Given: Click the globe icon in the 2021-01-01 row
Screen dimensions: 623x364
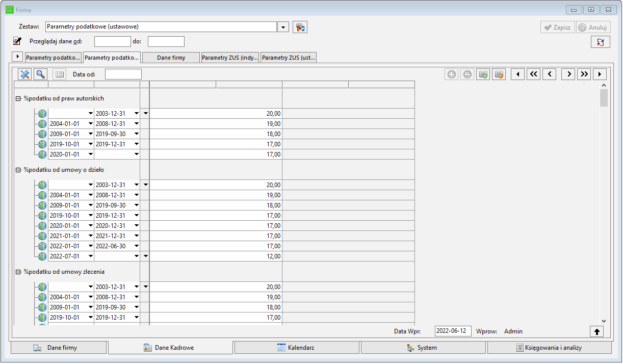Looking at the screenshot, I should 42,236.
